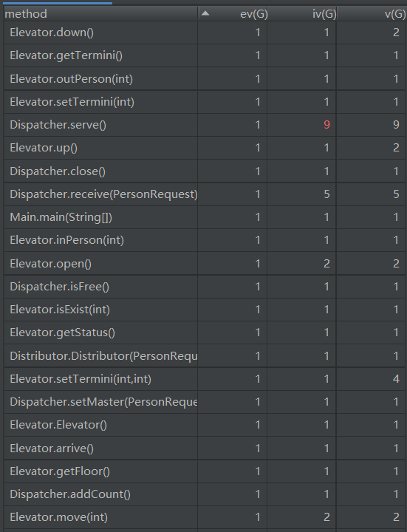
Task: Select the Dispatcher.addCount() row
Action: tap(205, 494)
